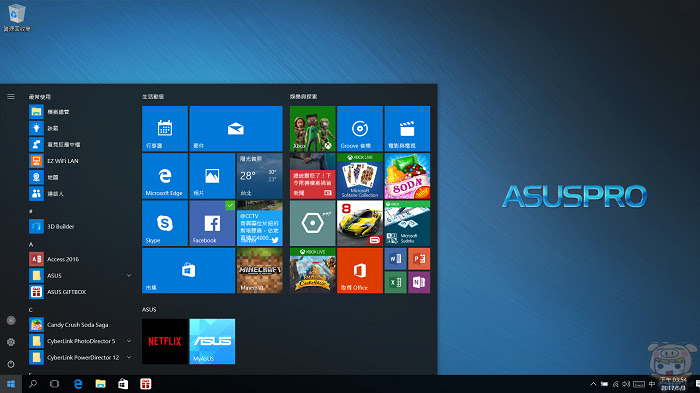
Task: Open the red News tile
Action: [x=312, y=176]
